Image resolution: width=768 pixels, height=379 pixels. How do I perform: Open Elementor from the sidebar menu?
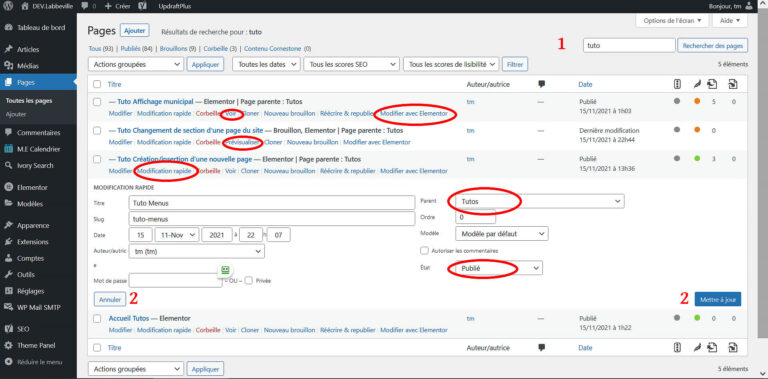pos(32,187)
